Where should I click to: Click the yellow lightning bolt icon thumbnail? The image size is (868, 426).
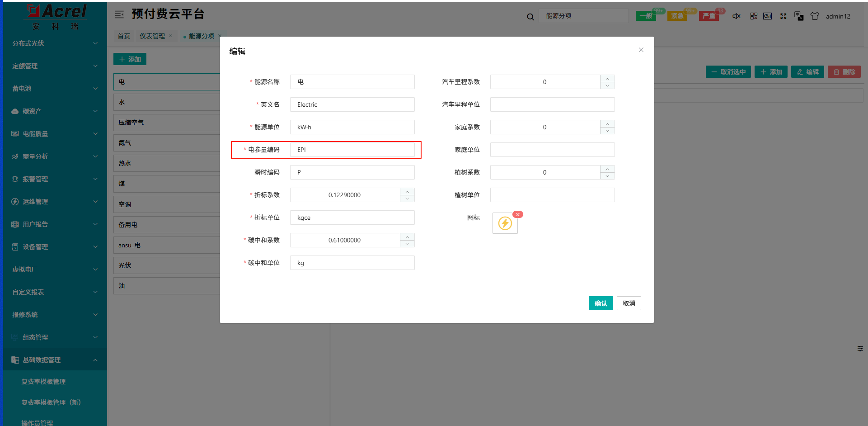click(x=505, y=223)
